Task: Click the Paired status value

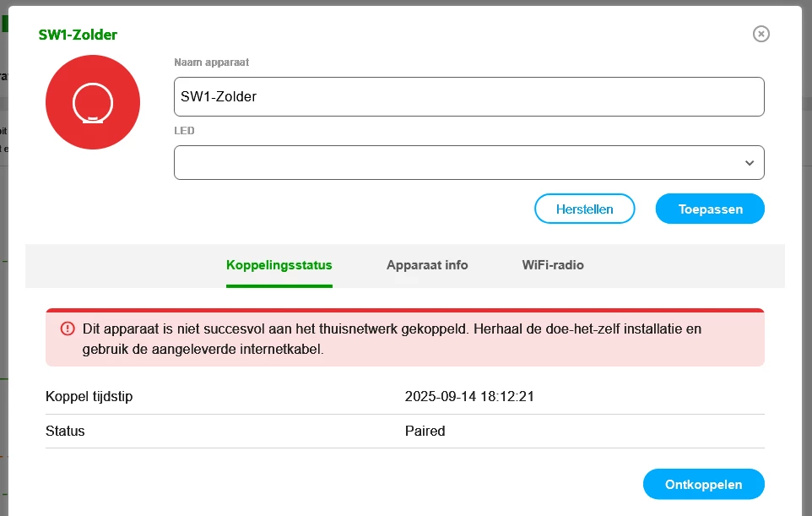Action: 425,431
